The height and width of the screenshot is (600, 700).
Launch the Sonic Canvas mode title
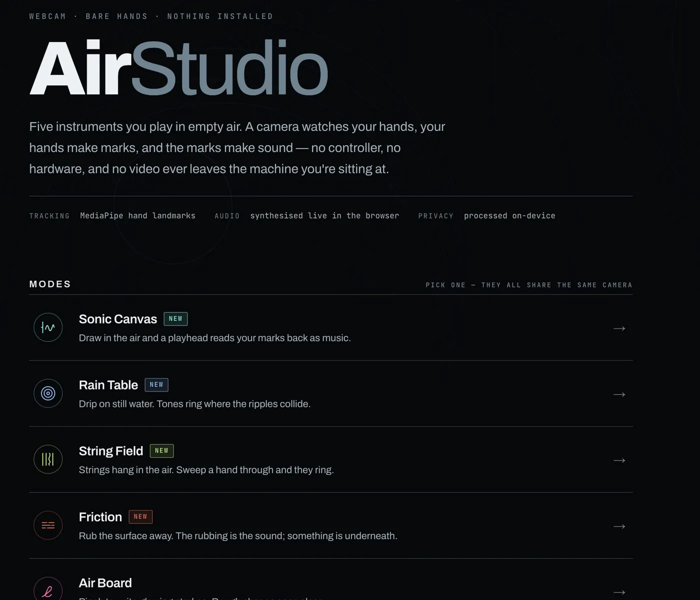pyautogui.click(x=118, y=319)
